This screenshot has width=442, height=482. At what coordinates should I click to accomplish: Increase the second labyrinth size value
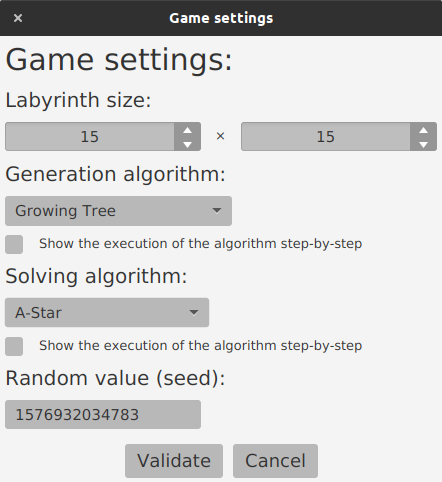pyautogui.click(x=423, y=130)
